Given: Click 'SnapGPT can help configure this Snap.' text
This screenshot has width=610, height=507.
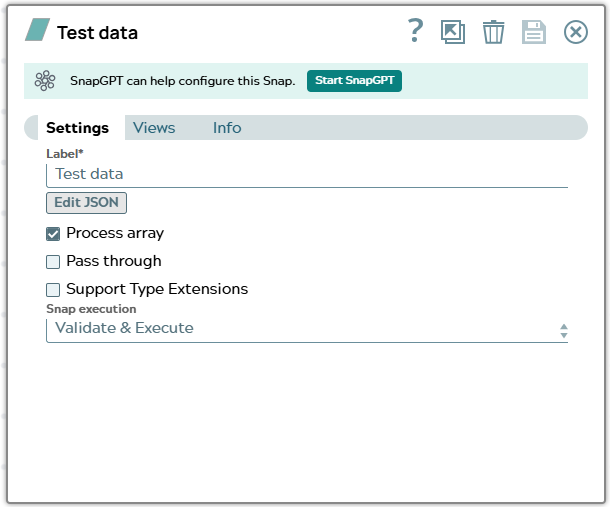Looking at the screenshot, I should 182,81.
